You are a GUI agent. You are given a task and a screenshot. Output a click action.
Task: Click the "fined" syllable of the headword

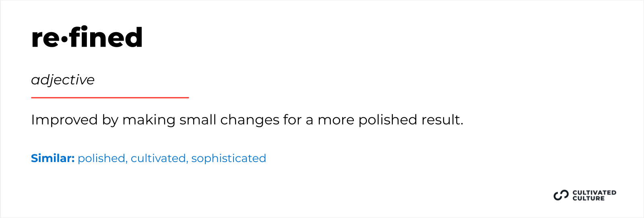click(x=106, y=37)
